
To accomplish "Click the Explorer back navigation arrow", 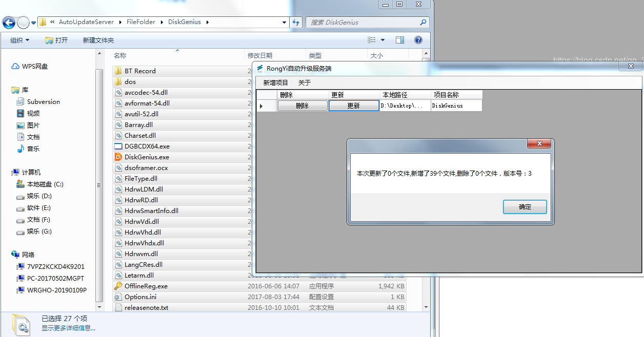I will (x=9, y=23).
